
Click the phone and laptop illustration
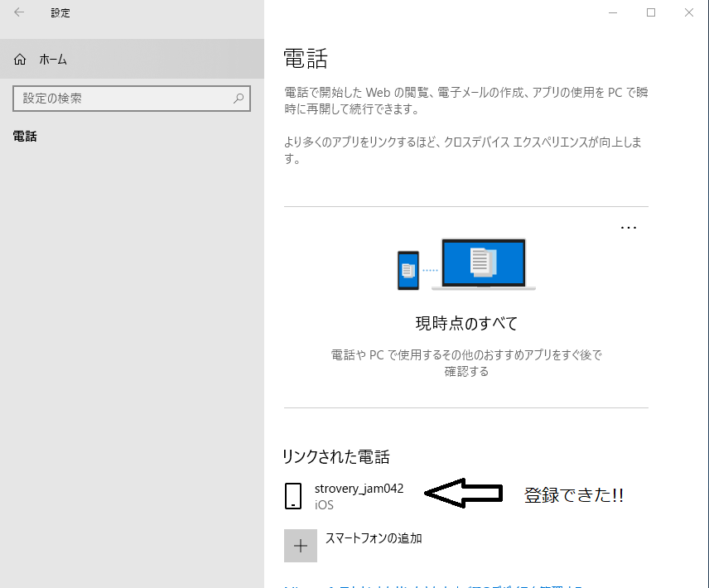tap(466, 264)
